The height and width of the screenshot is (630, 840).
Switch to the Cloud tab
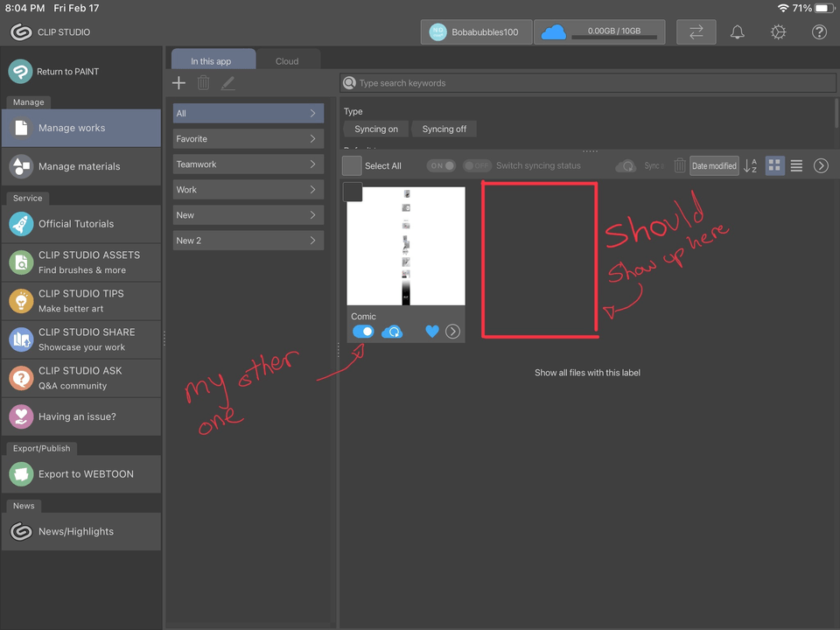[x=287, y=61]
